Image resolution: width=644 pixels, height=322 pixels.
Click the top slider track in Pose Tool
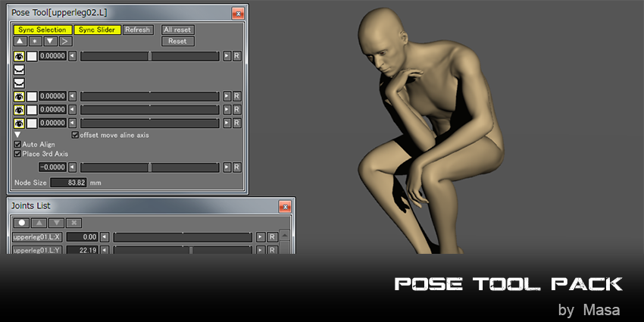(x=149, y=56)
